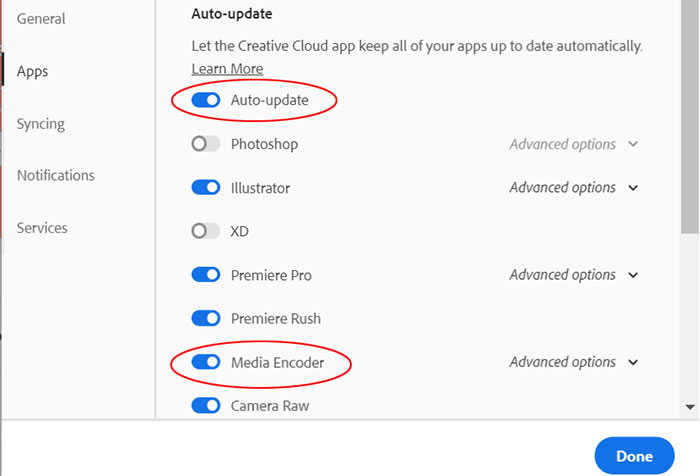Expand Illustrator Advanced options chevron
The width and height of the screenshot is (700, 476).
(633, 188)
